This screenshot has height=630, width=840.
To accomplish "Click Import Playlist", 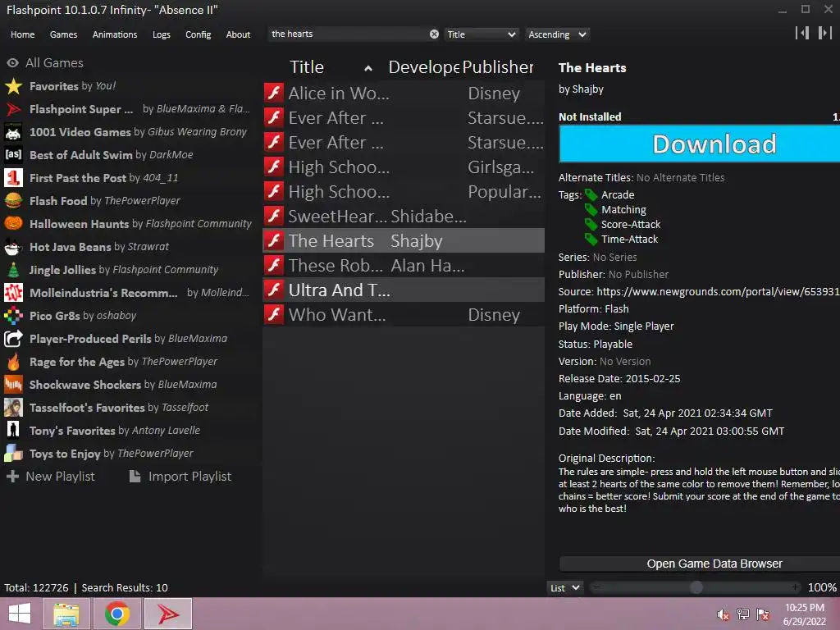I will [180, 477].
